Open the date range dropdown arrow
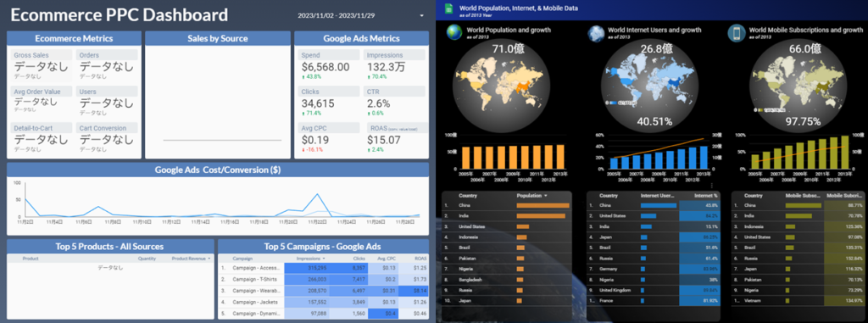This screenshot has width=868, height=323. [x=422, y=15]
